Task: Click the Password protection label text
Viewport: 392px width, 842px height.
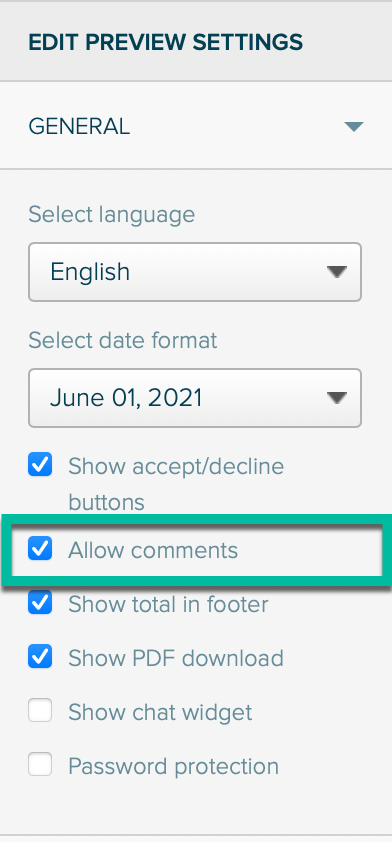Action: [x=173, y=767]
